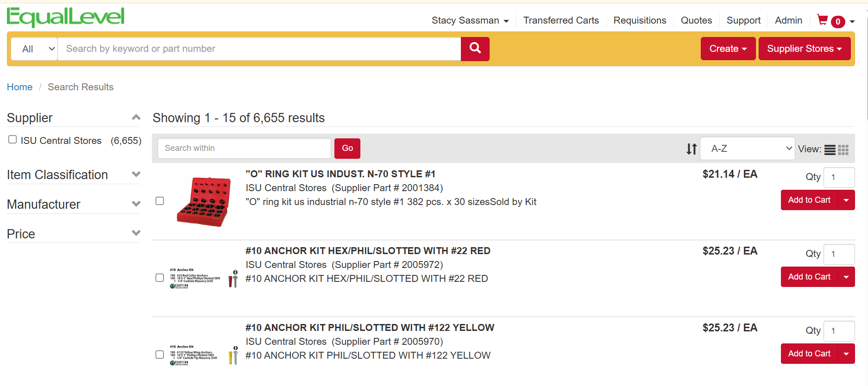Screen dimensions: 868x386
Task: Focus the keyword or part number search field
Action: click(259, 49)
